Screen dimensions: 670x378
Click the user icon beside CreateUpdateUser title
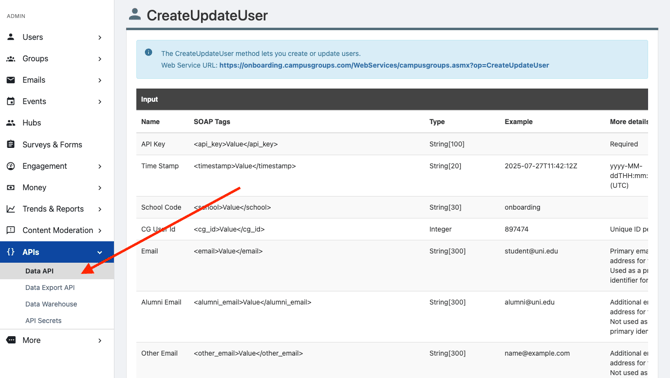135,14
